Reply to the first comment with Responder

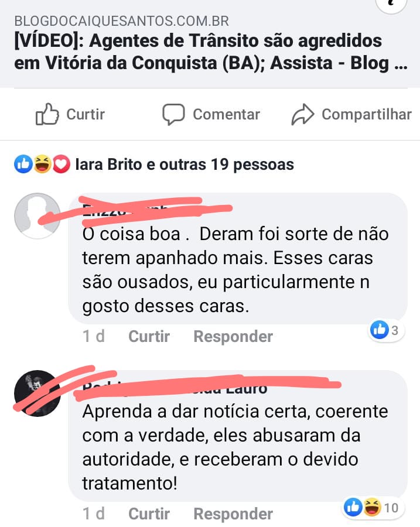[x=233, y=337]
